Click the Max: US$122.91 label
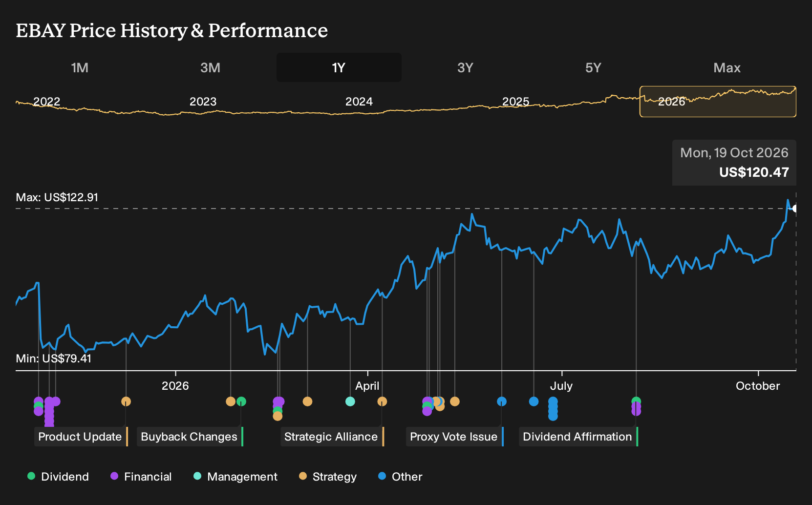The height and width of the screenshot is (505, 812). click(x=57, y=197)
